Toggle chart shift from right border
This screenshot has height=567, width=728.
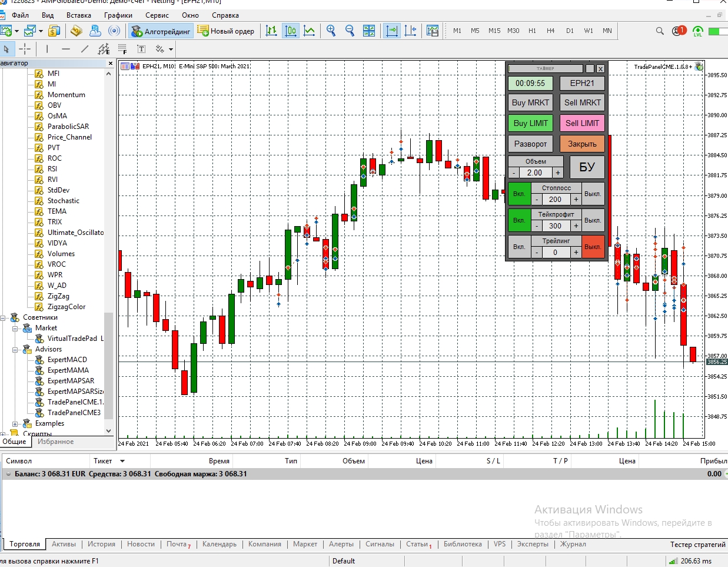pyautogui.click(x=410, y=31)
